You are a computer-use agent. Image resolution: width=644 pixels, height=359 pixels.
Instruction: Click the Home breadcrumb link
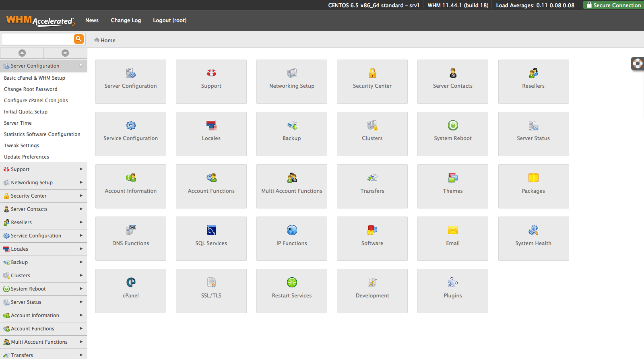point(107,40)
